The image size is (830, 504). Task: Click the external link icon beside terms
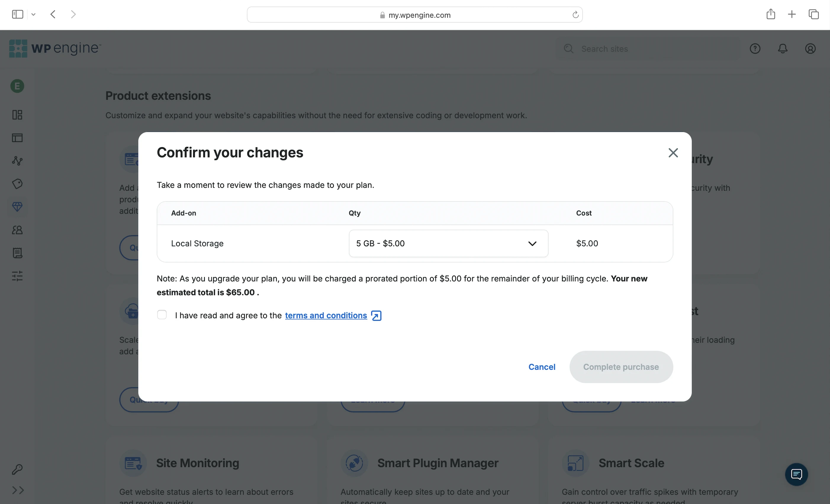(x=376, y=316)
